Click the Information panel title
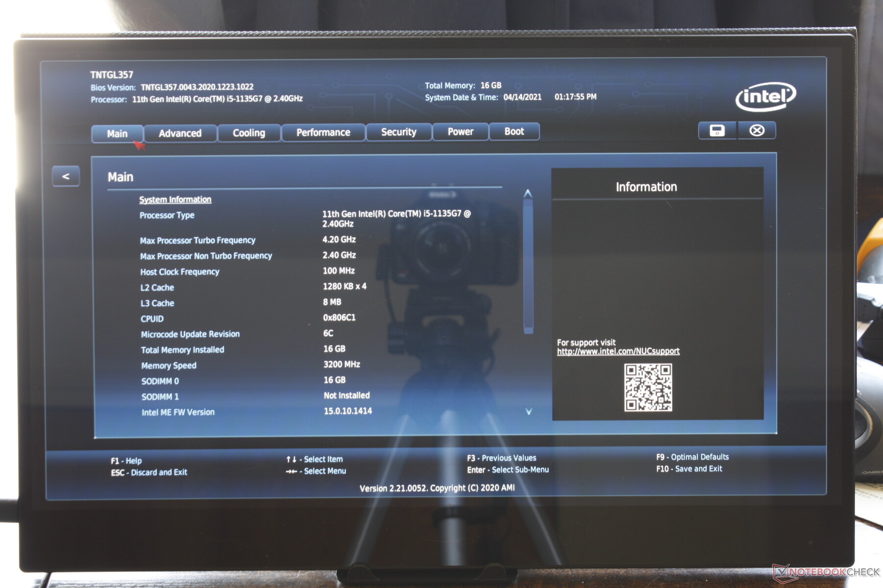The width and height of the screenshot is (883, 588). [646, 187]
